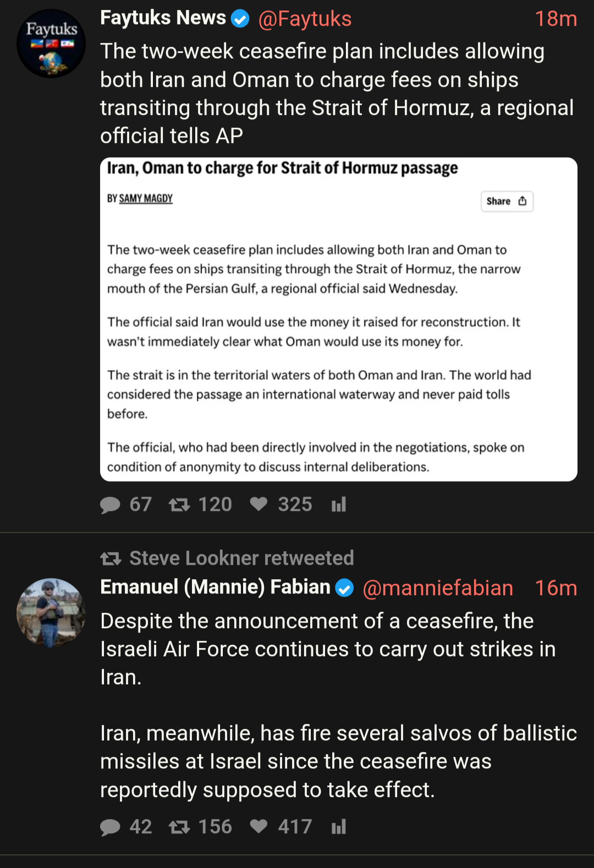Reply to the Faytuks News tweet
The height and width of the screenshot is (868, 594).
click(x=111, y=504)
